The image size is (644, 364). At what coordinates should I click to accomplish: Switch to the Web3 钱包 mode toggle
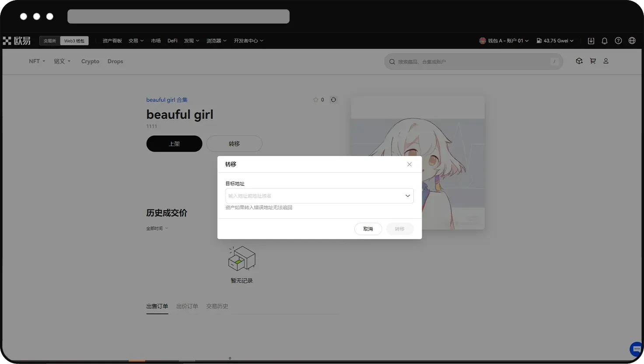(x=74, y=41)
